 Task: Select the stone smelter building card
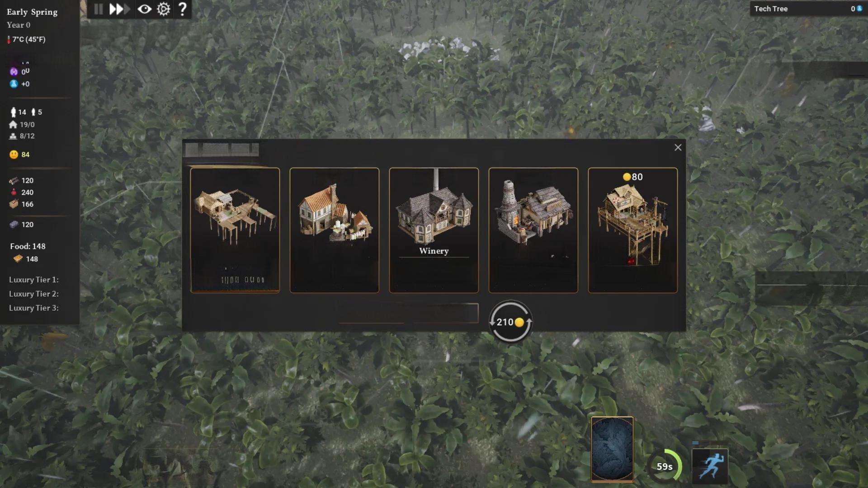pos(533,230)
